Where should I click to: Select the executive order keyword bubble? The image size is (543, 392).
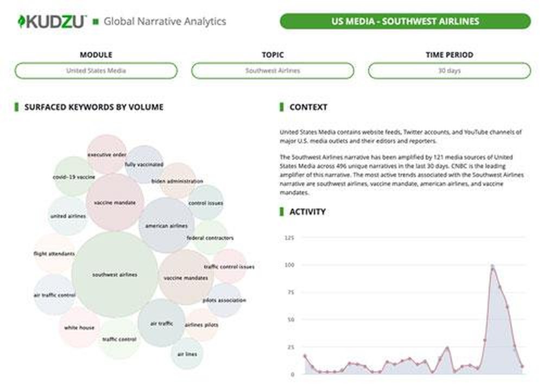[106, 154]
